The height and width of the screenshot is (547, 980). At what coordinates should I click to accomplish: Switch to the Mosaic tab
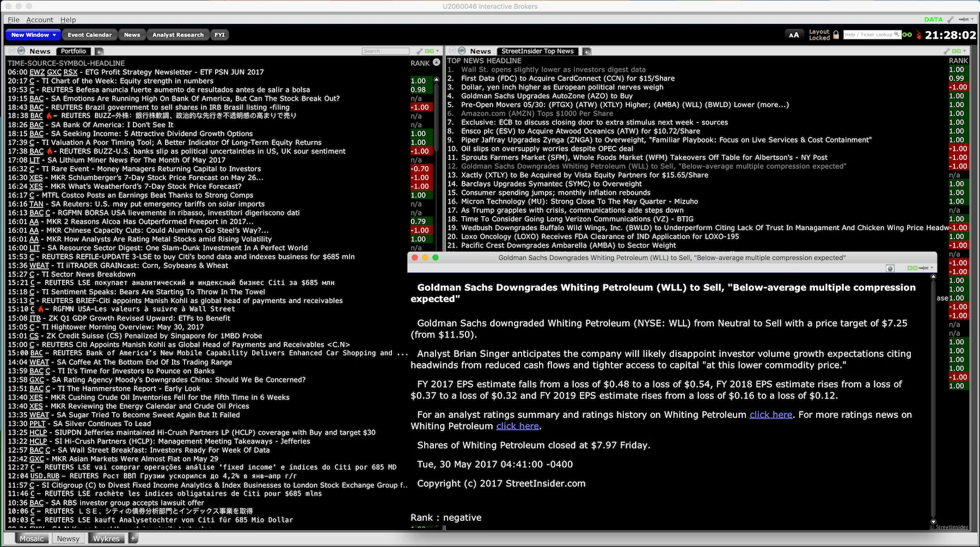tap(32, 538)
